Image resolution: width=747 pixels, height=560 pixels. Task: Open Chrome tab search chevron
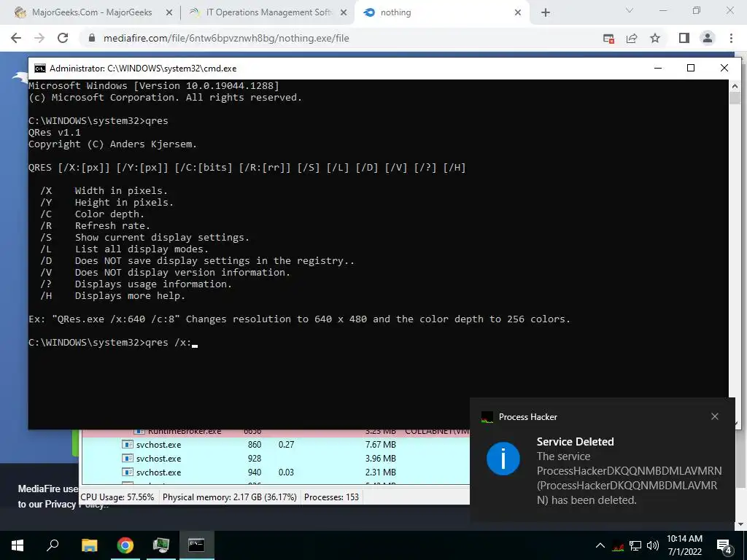coord(630,10)
